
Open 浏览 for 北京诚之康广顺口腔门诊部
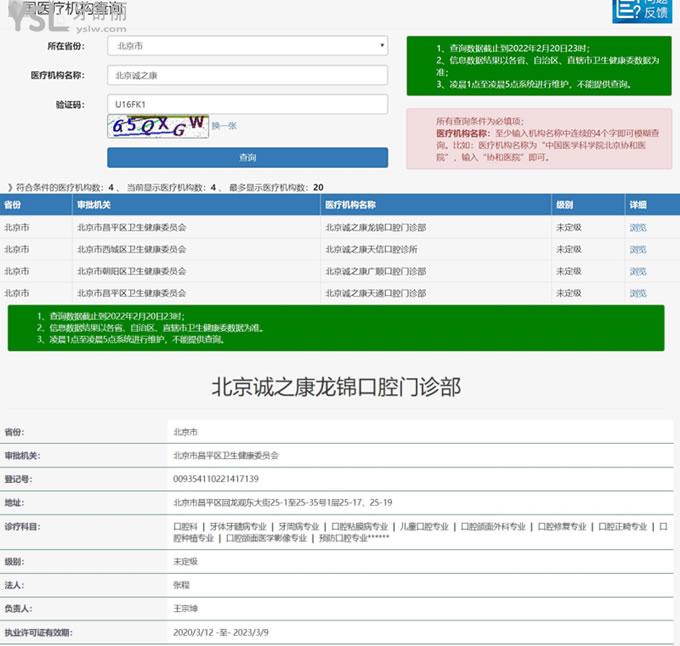638,271
